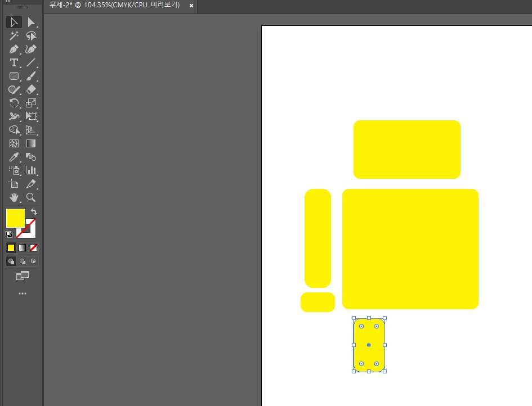
Task: Select the Line Segment tool
Action: (x=31, y=62)
